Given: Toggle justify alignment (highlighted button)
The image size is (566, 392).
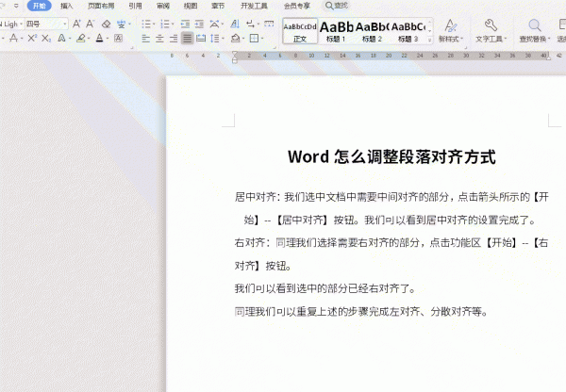Looking at the screenshot, I should (187, 38).
